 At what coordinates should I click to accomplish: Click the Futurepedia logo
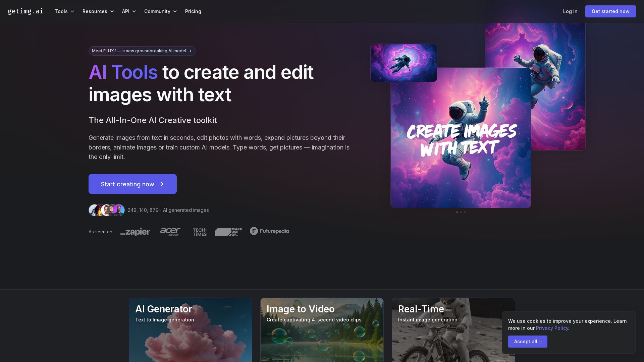[269, 231]
